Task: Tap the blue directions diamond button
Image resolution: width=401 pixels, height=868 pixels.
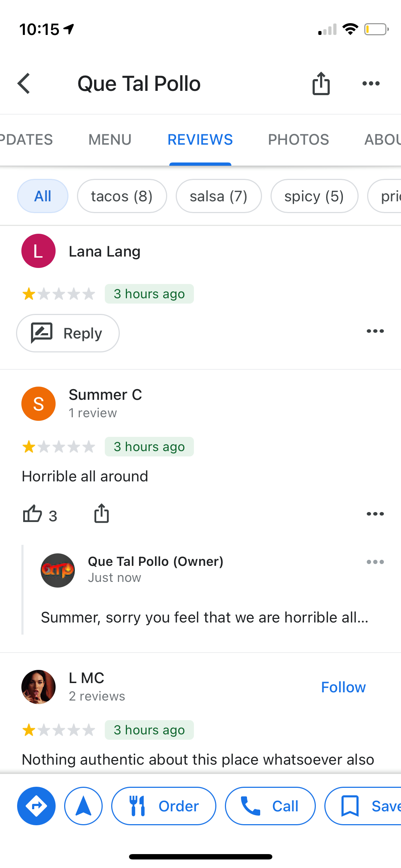Action: pos(36,806)
